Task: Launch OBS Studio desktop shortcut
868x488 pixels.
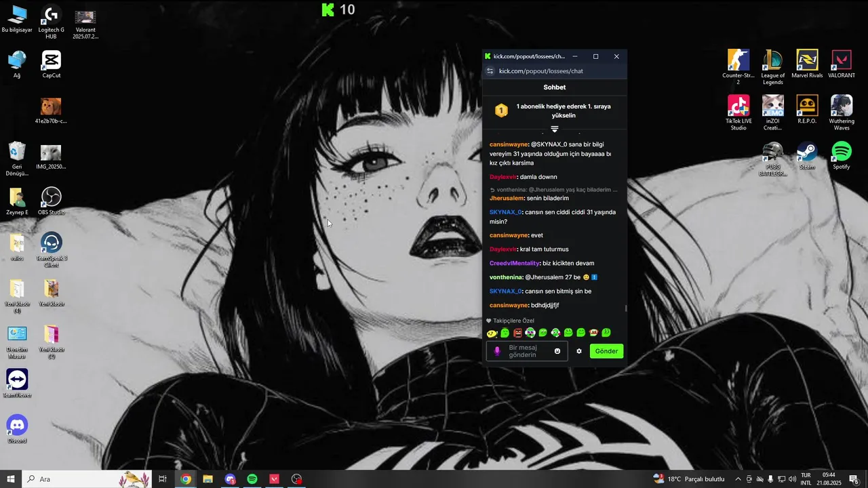Action: click(x=51, y=202)
